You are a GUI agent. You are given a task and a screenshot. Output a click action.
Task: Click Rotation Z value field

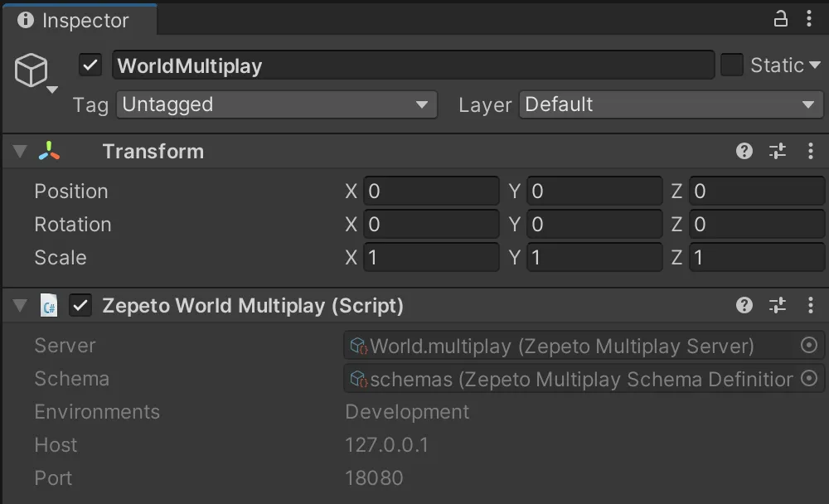coord(757,225)
